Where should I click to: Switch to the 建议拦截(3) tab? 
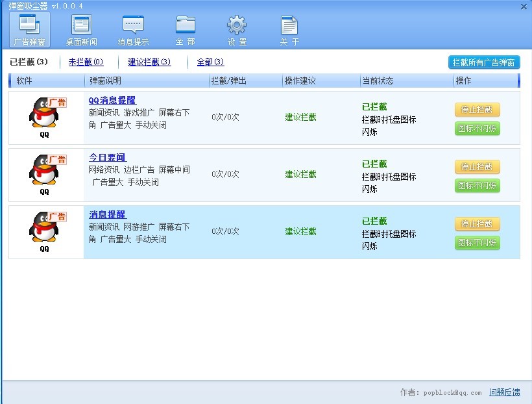pyautogui.click(x=149, y=62)
